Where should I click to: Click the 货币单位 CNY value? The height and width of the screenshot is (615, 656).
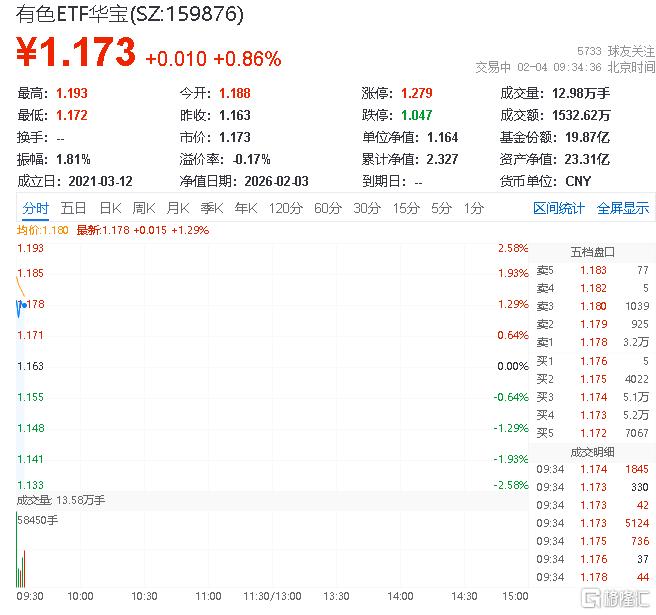pyautogui.click(x=578, y=181)
